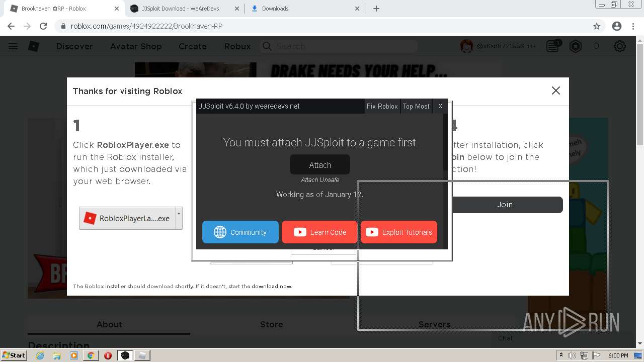Open the Roblox settings gear

click(x=620, y=46)
